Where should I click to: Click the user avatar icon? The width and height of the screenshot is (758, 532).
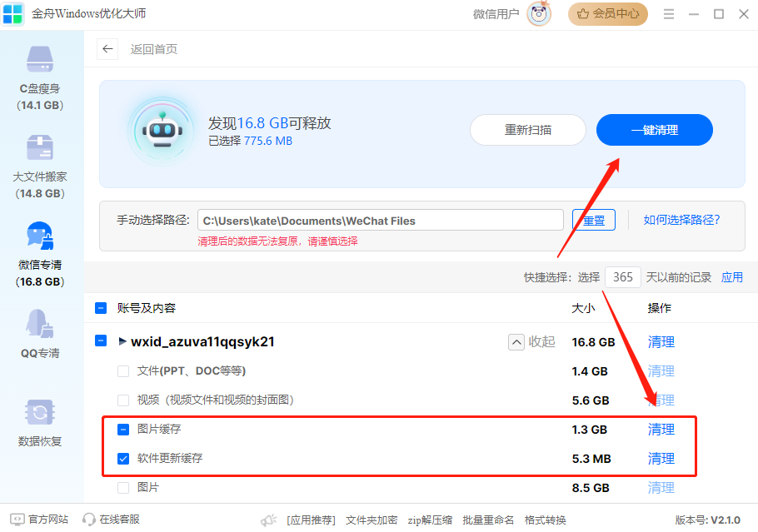[x=539, y=13]
